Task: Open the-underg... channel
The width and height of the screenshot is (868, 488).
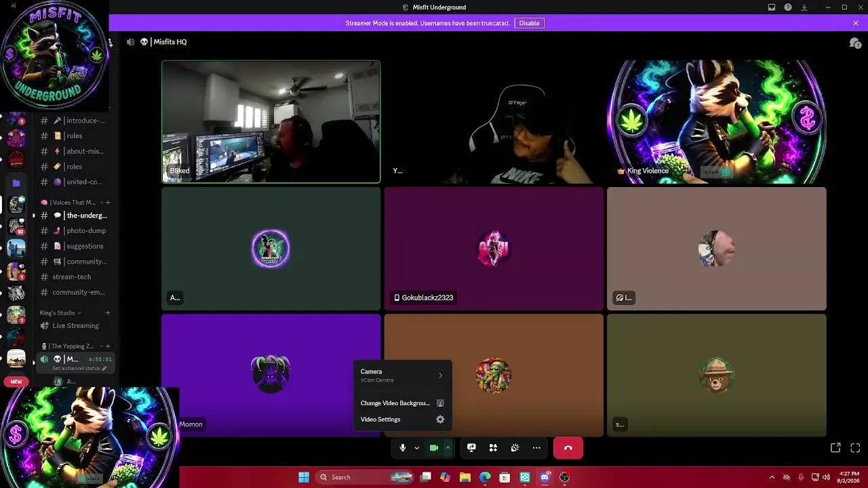Action: click(73, 216)
